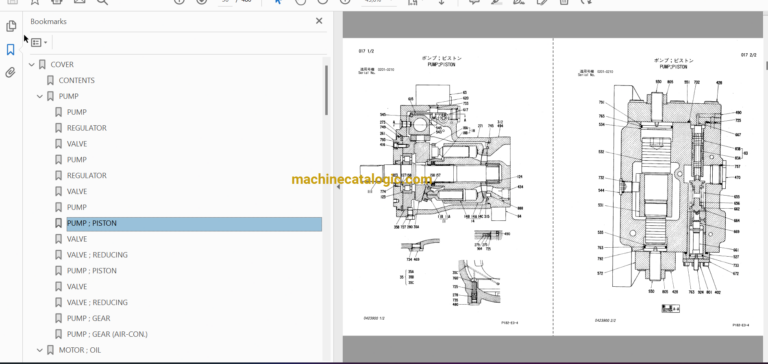
Task: Open VALVE bookmark just below highlighted PUMP ; PISTON
Action: (x=77, y=239)
